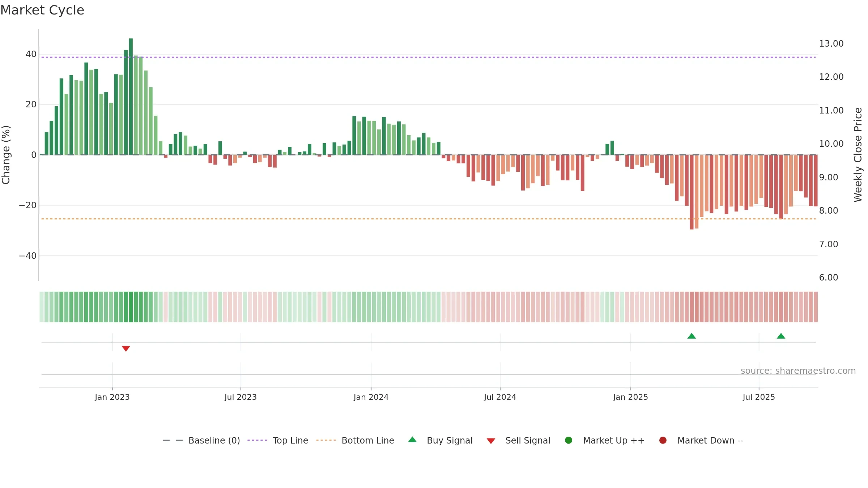The image size is (868, 488).
Task: Click the deepest red bar below the bottom line
Action: (692, 192)
